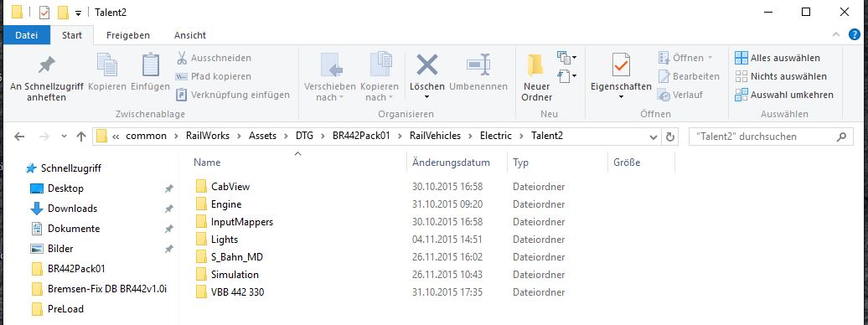Refresh the folder view
Image resolution: width=868 pixels, height=325 pixels.
(x=670, y=137)
